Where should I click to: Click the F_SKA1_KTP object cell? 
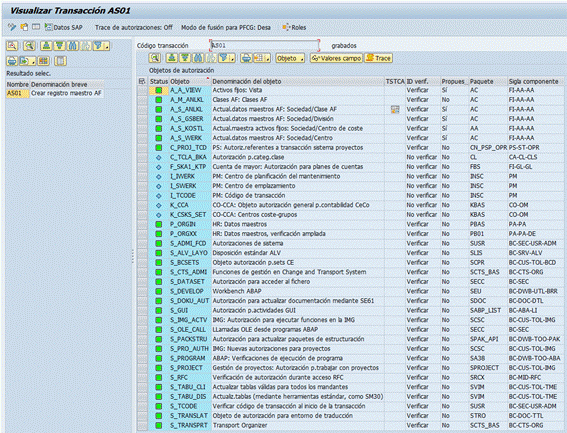click(x=190, y=167)
